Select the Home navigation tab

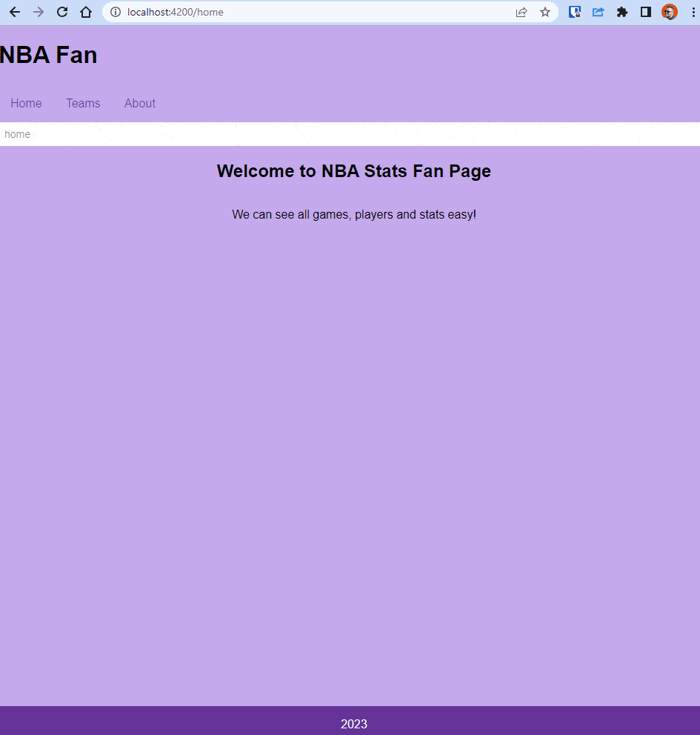[26, 104]
